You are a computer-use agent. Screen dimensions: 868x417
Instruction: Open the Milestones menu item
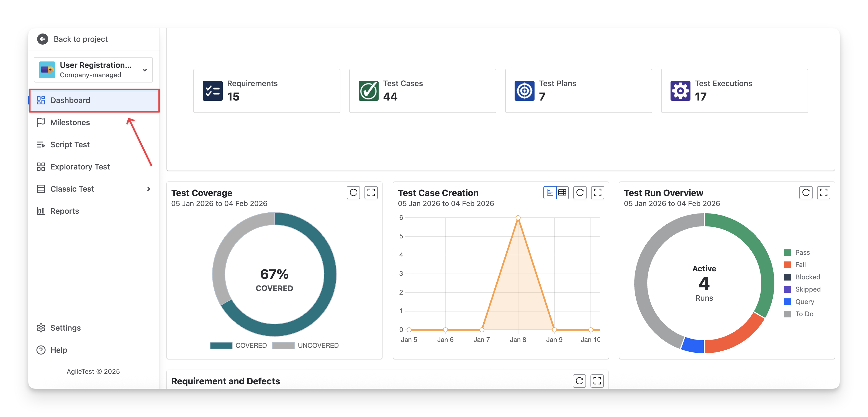click(x=70, y=122)
